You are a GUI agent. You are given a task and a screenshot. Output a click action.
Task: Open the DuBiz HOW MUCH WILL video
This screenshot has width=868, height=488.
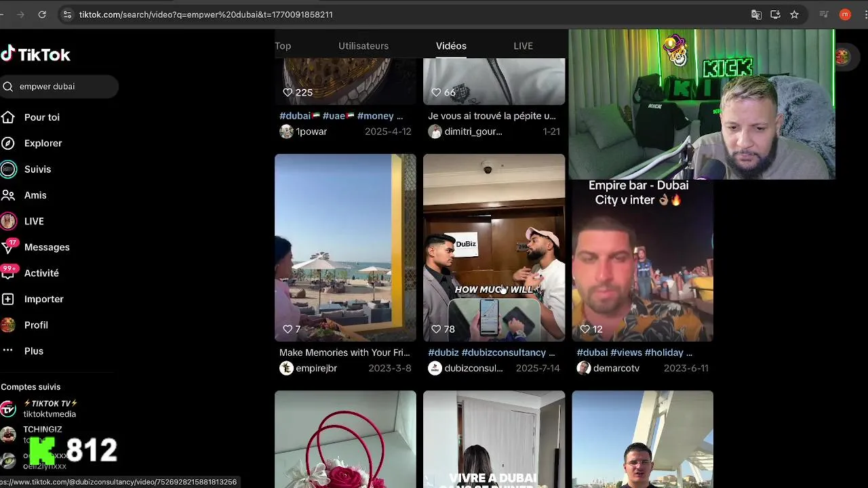point(494,247)
